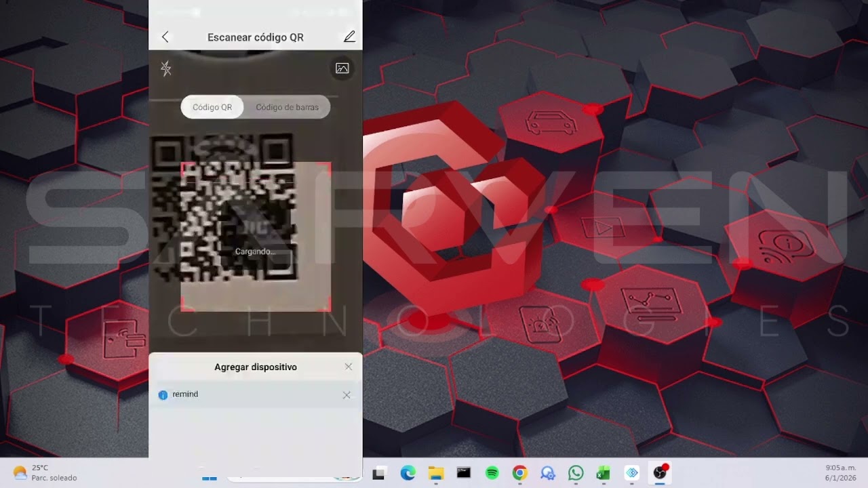Click the QR scanner viewfinder frame

click(x=256, y=237)
